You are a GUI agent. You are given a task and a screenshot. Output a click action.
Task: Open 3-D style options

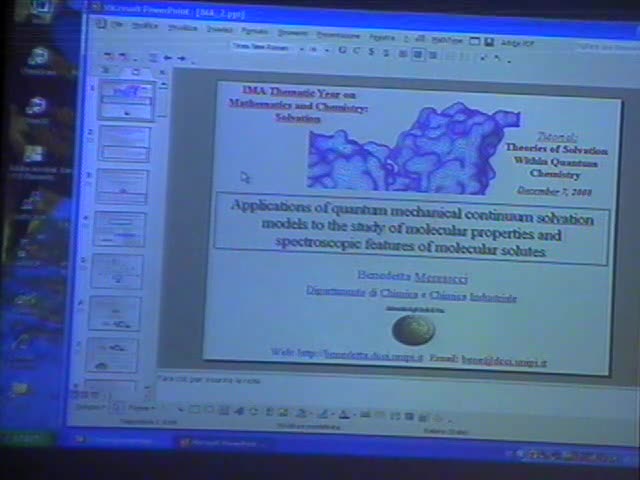[423, 417]
